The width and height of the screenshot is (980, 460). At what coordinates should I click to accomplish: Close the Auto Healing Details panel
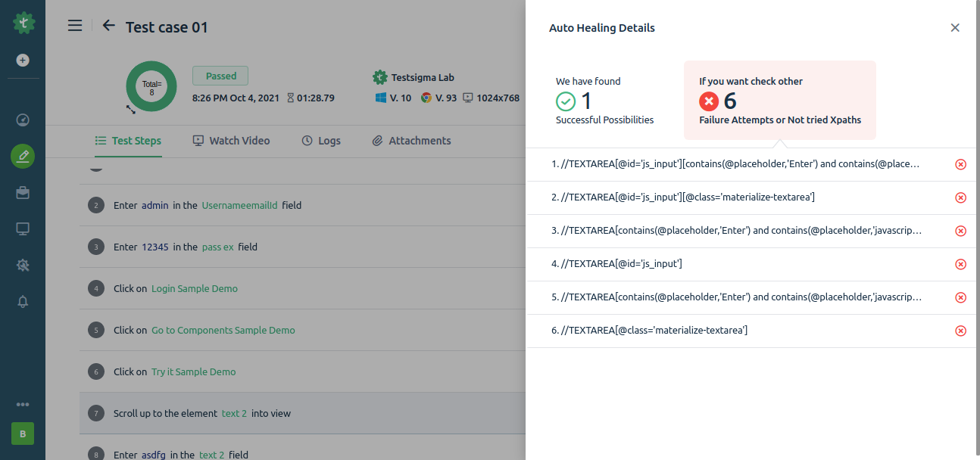tap(955, 28)
